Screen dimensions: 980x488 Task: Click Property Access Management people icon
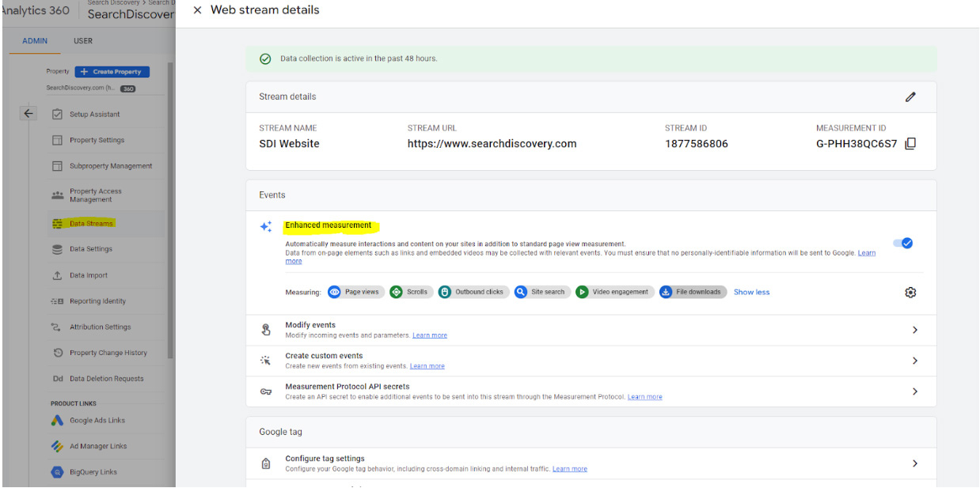point(57,195)
